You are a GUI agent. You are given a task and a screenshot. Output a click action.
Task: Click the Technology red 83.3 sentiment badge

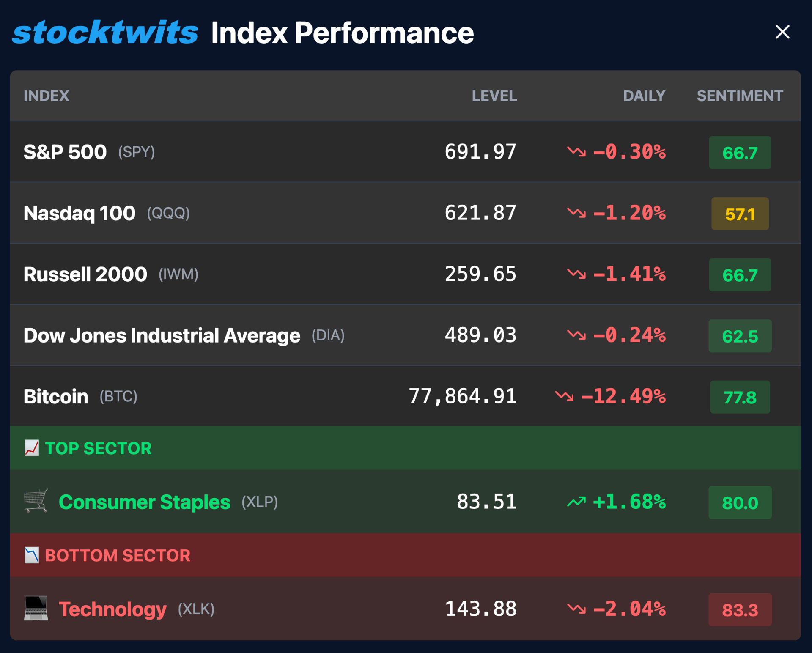pyautogui.click(x=740, y=610)
